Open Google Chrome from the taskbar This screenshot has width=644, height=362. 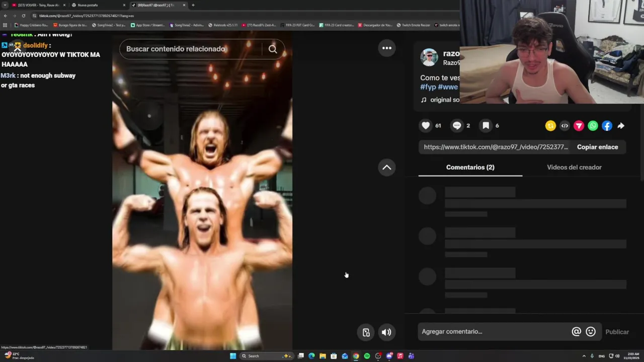[356, 356]
